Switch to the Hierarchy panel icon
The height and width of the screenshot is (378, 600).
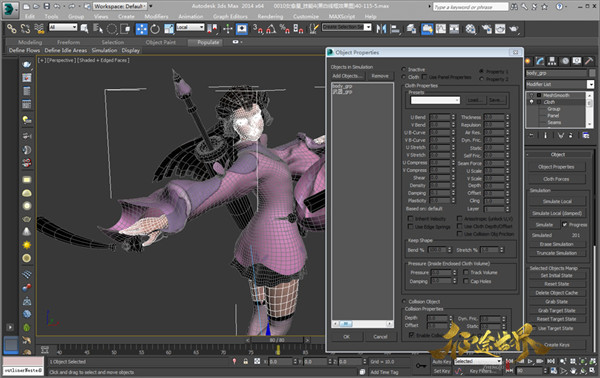552,61
